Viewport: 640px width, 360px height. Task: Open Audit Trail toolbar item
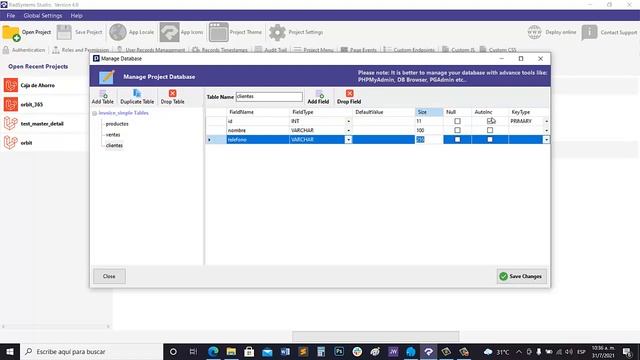click(x=271, y=50)
